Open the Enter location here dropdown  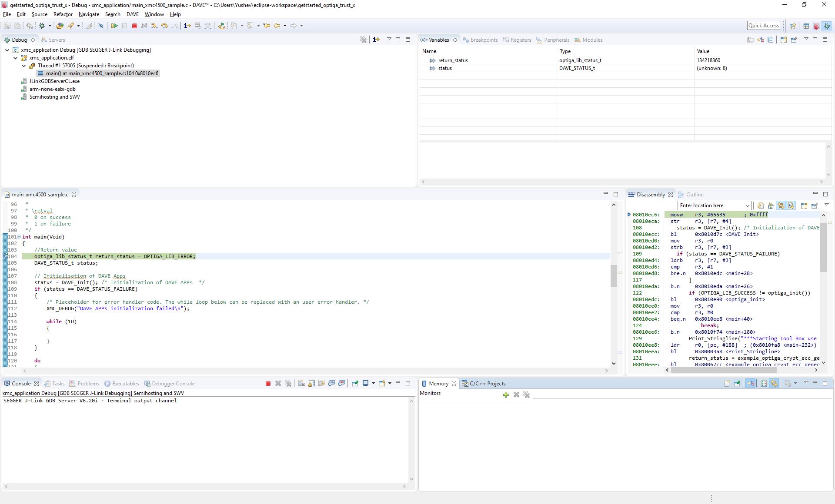tap(747, 206)
